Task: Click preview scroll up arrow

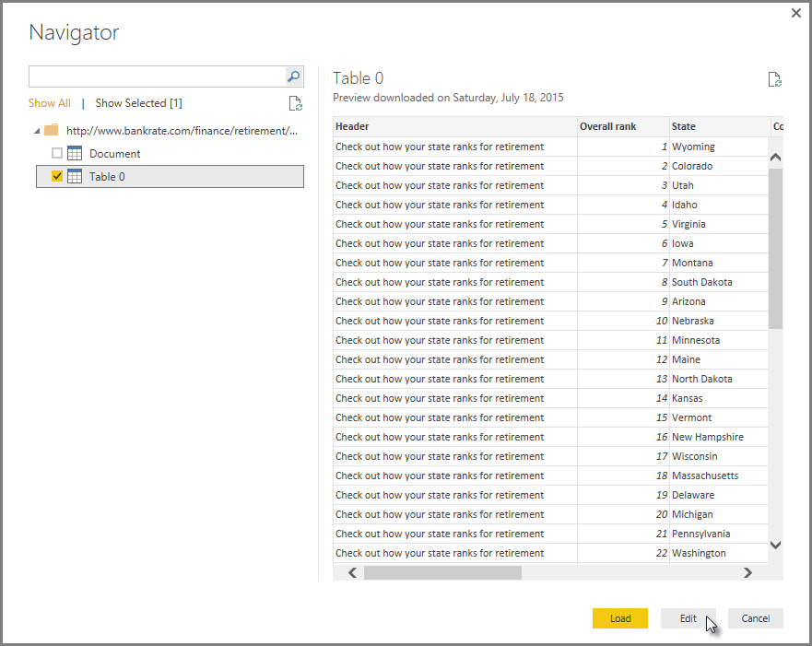Action: 775,157
